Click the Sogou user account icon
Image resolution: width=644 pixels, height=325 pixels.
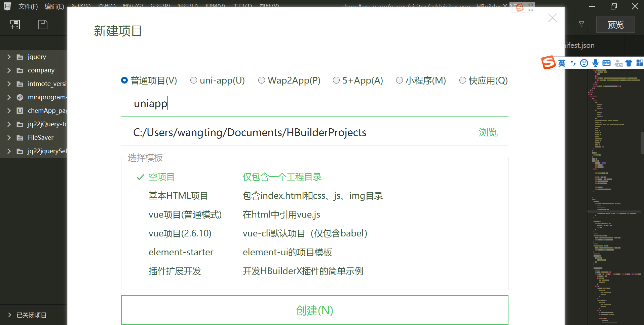pyautogui.click(x=618, y=63)
